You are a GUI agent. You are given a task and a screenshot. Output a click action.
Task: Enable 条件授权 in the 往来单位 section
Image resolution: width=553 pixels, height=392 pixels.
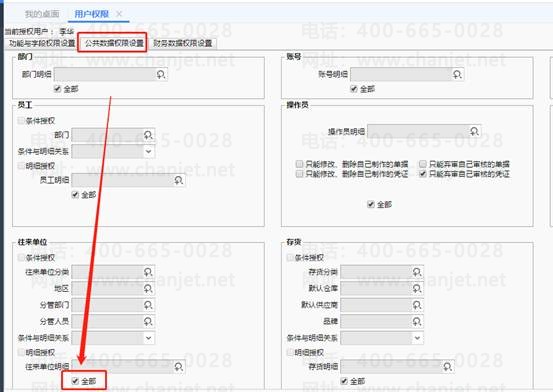21,258
